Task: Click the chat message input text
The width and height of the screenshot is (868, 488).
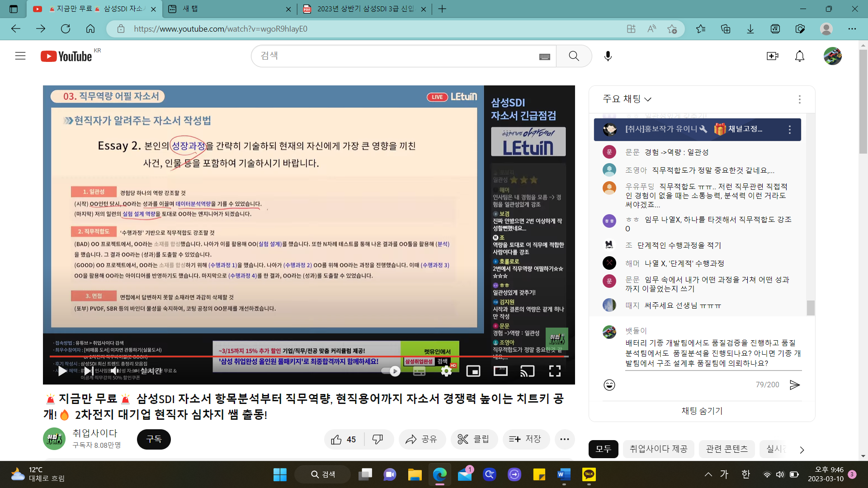Action: [713, 353]
